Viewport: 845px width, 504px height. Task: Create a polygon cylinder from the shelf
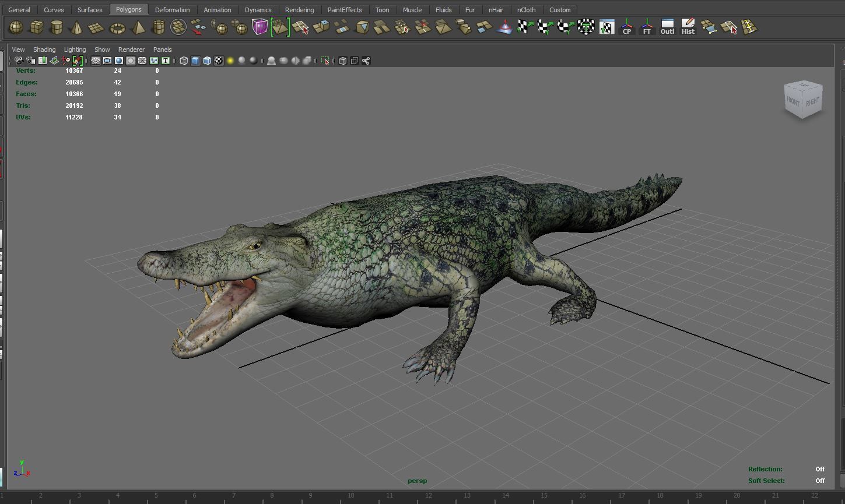coord(56,27)
